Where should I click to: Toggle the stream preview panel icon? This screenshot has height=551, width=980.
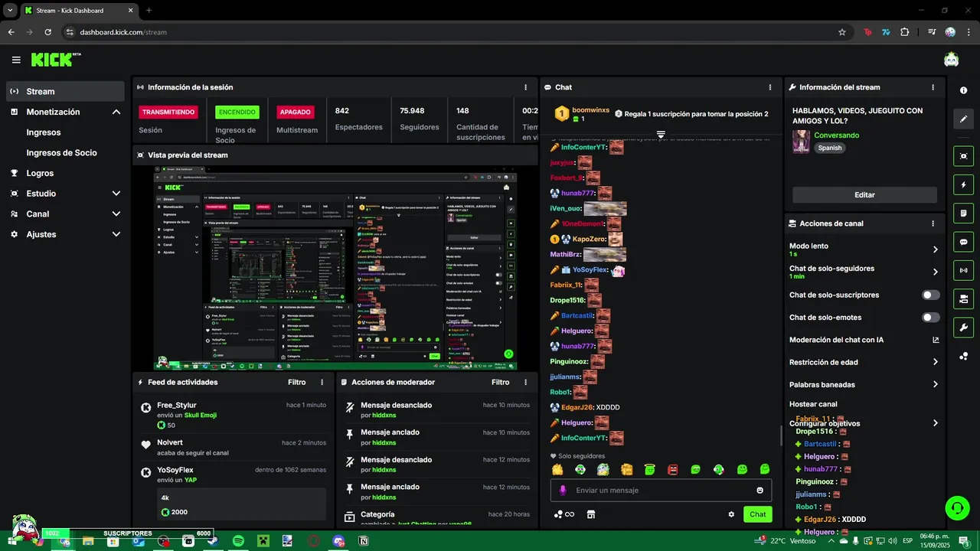tap(963, 156)
